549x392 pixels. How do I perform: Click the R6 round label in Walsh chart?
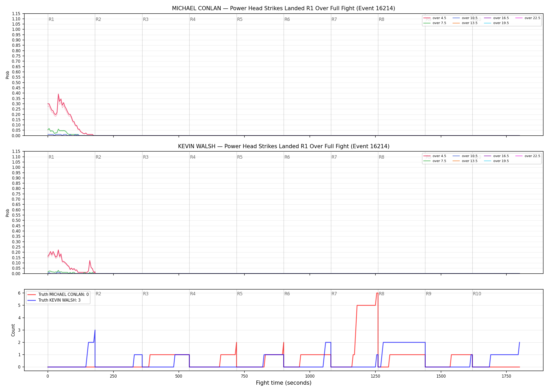click(x=287, y=157)
